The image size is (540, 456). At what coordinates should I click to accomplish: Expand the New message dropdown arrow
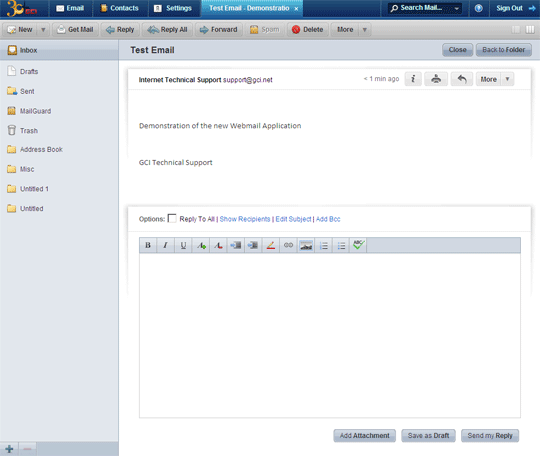click(x=43, y=30)
